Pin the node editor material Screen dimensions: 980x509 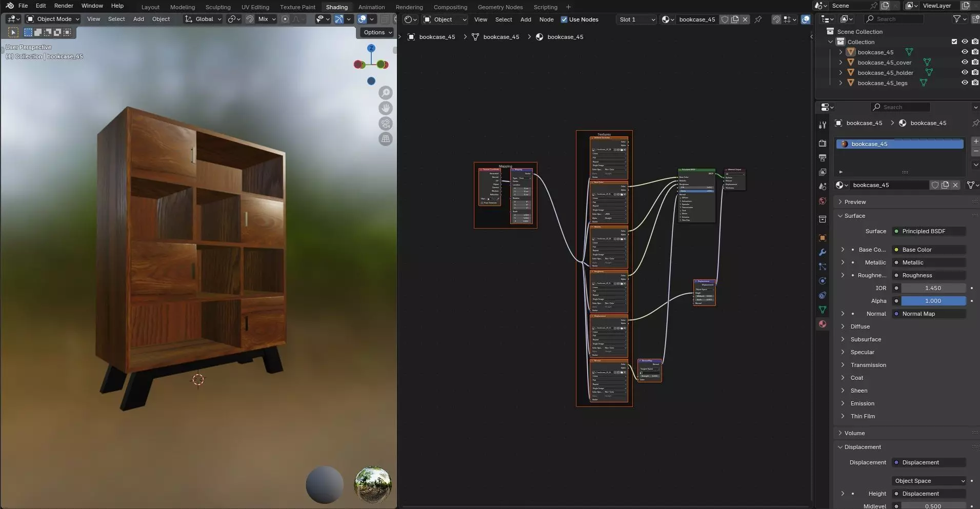pyautogui.click(x=758, y=19)
